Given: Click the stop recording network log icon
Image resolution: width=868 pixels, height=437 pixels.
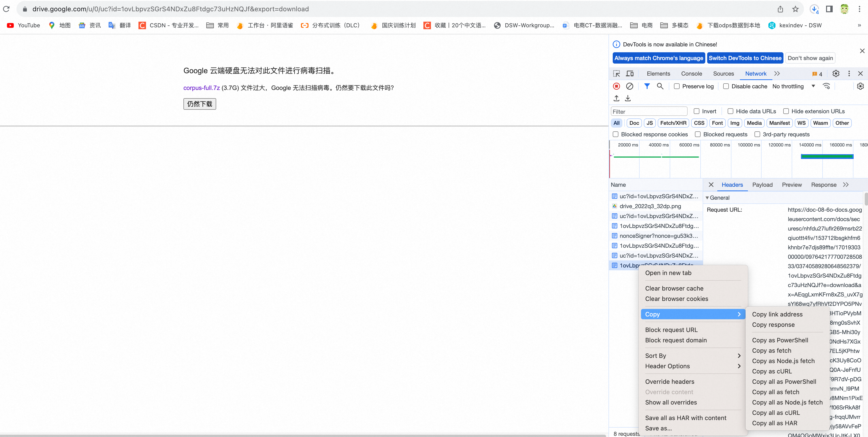Looking at the screenshot, I should [616, 86].
